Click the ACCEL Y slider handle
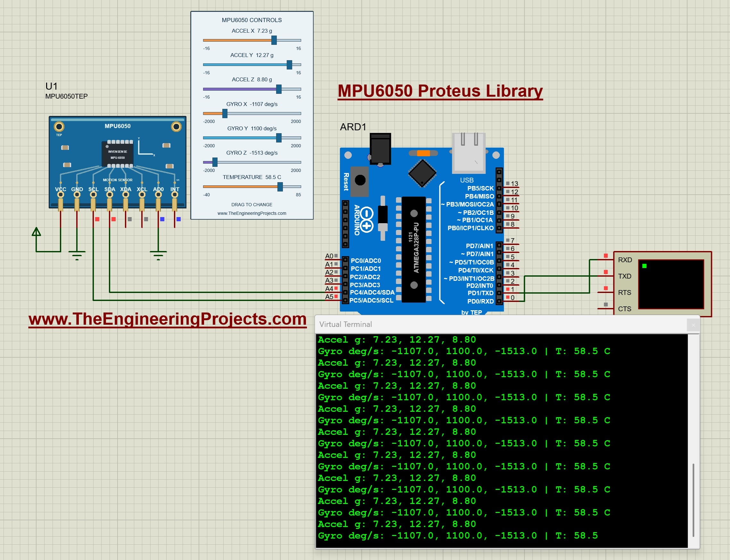The height and width of the screenshot is (560, 730). (x=289, y=65)
